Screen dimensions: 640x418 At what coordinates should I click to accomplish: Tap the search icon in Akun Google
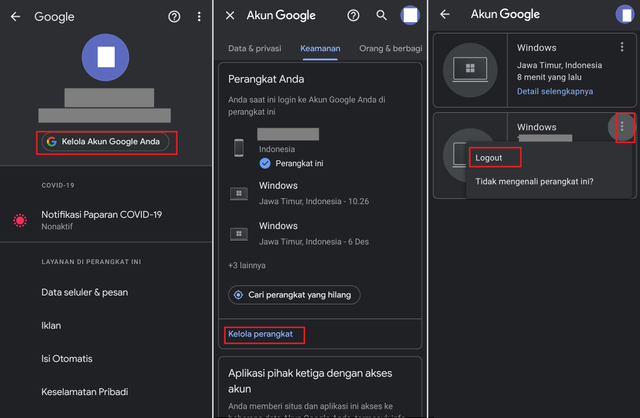click(382, 16)
